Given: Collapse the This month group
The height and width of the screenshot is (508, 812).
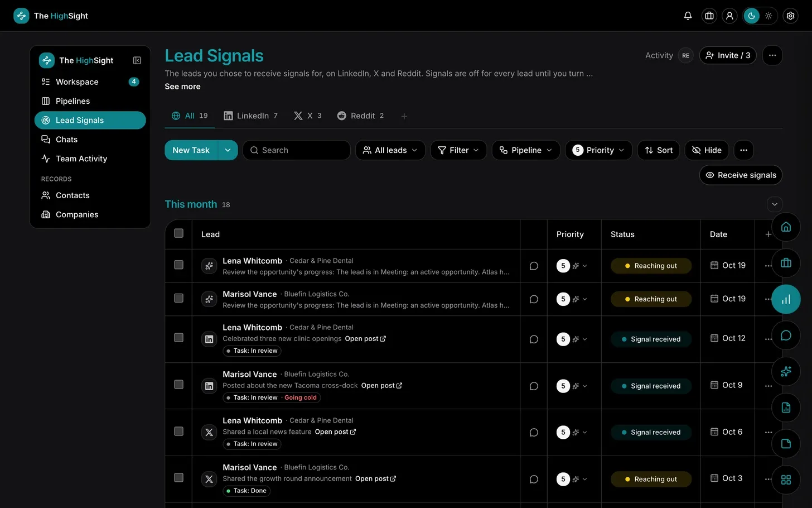Looking at the screenshot, I should tap(775, 204).
